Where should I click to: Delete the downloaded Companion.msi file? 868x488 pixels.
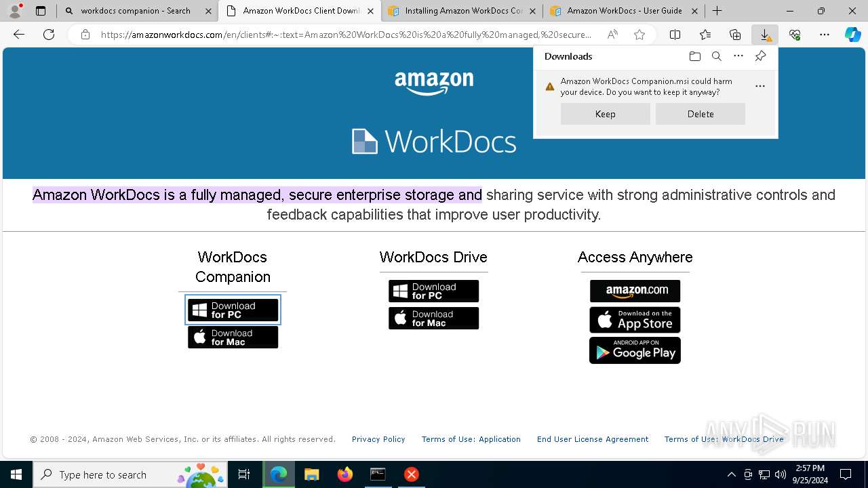[700, 114]
